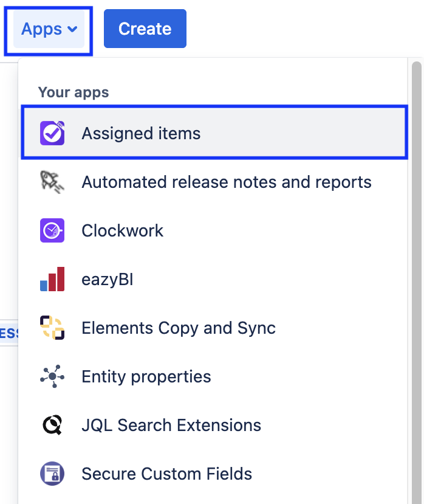Open JQL Search Extensions entry
Image resolution: width=424 pixels, height=504 pixels.
[214, 425]
